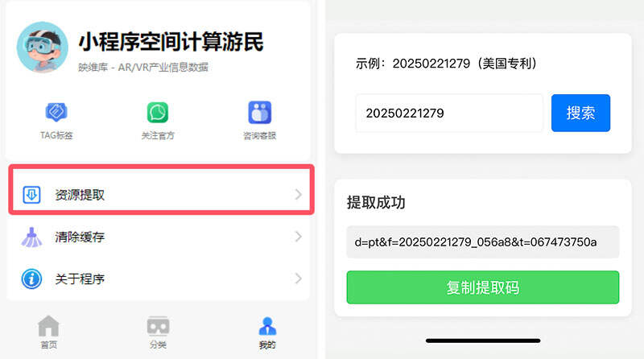
Task: Tap the 小程序空间计算游民 title
Action: click(x=171, y=42)
